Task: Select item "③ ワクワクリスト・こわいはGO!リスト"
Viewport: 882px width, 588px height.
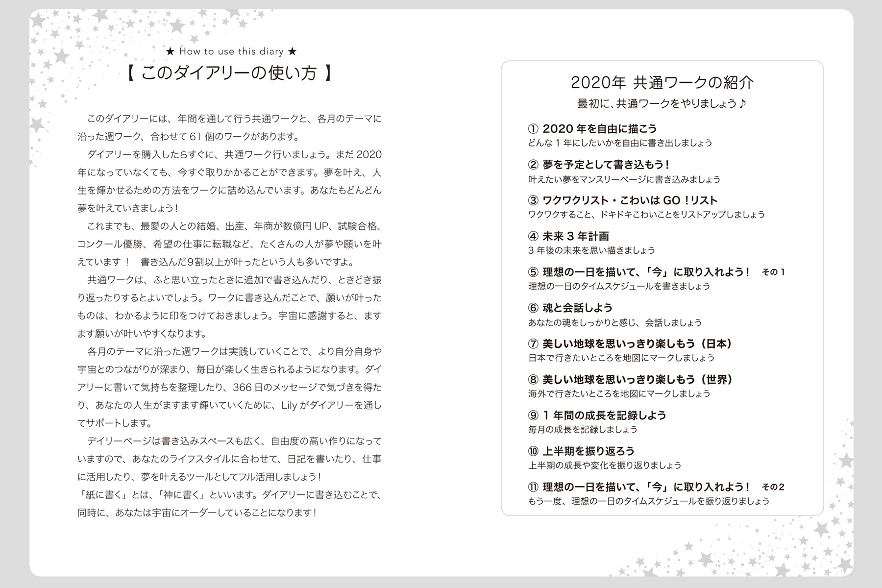Action: pos(622,200)
